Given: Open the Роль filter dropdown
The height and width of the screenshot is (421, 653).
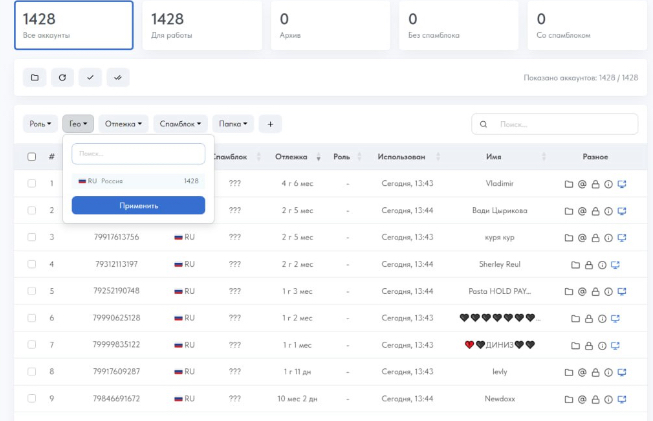Looking at the screenshot, I should tap(41, 124).
